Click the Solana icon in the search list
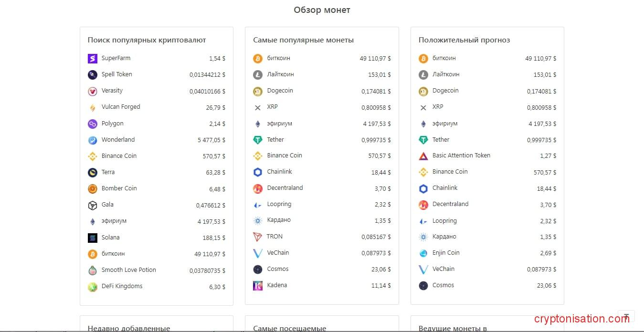 point(93,238)
